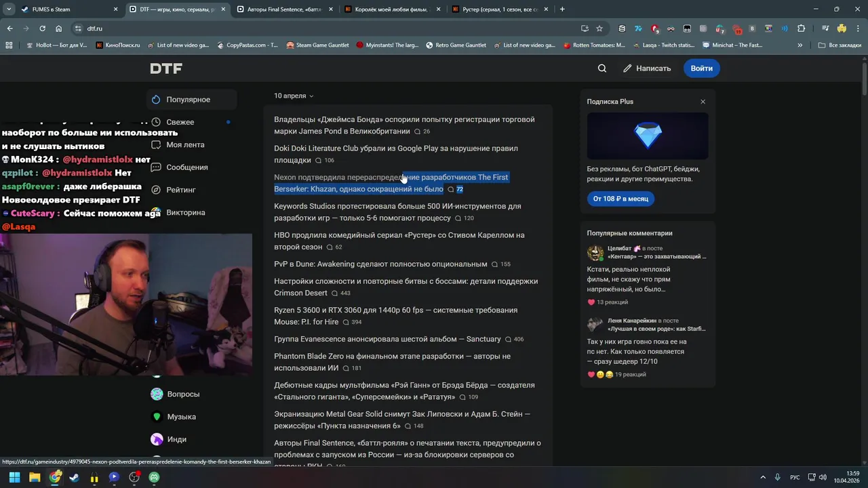
Task: Click the Написать button with pencil
Action: (x=647, y=68)
